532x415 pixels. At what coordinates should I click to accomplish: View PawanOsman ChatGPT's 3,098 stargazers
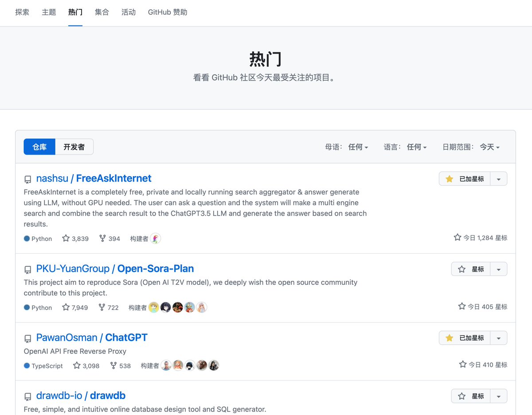click(86, 365)
